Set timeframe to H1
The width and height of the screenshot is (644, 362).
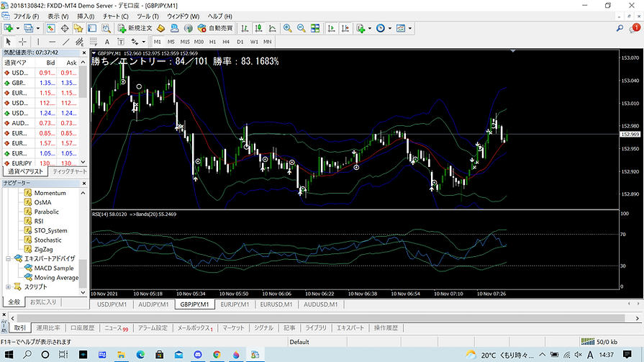212,42
